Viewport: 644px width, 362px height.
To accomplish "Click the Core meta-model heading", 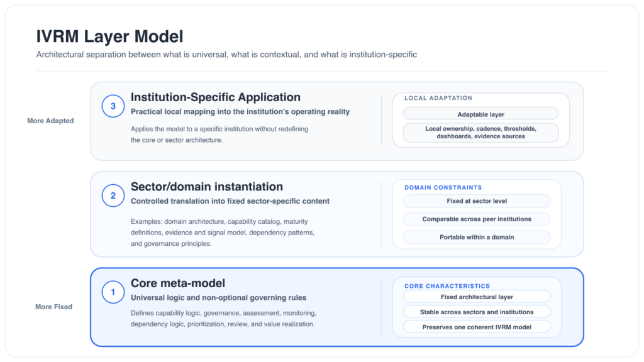I will 178,283.
